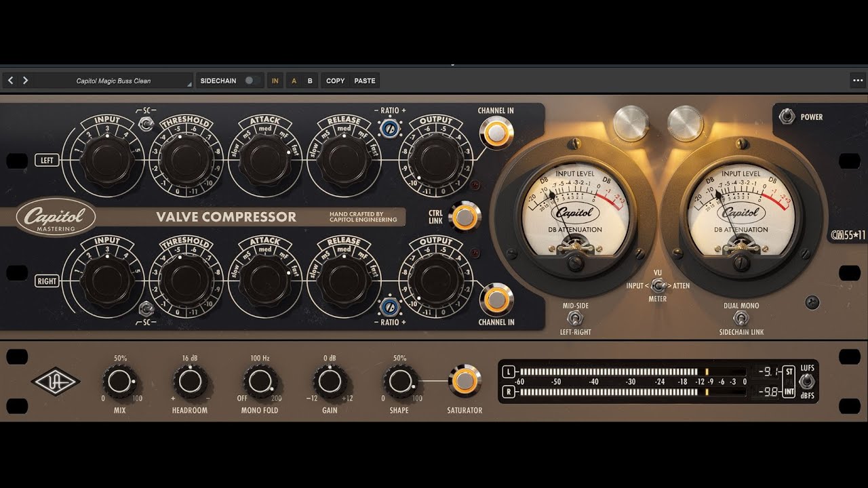Click the left silver knob above the meters
Screen dimensions: 868x488
(631, 123)
